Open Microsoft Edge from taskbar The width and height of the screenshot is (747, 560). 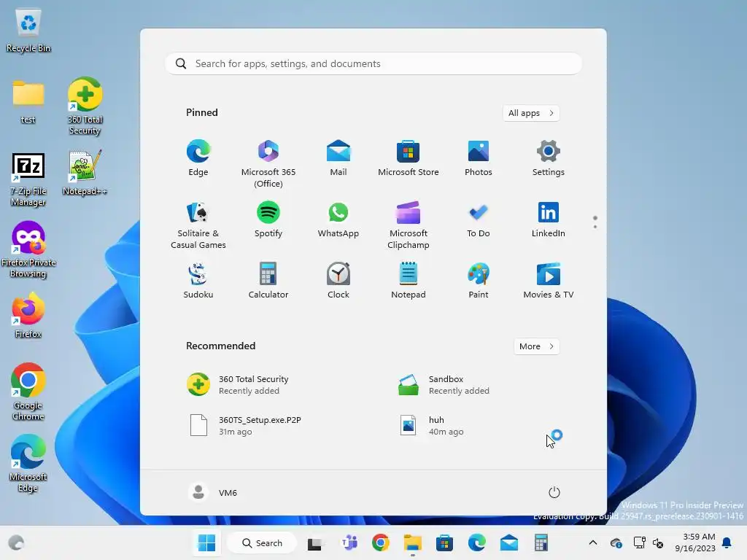pyautogui.click(x=476, y=542)
